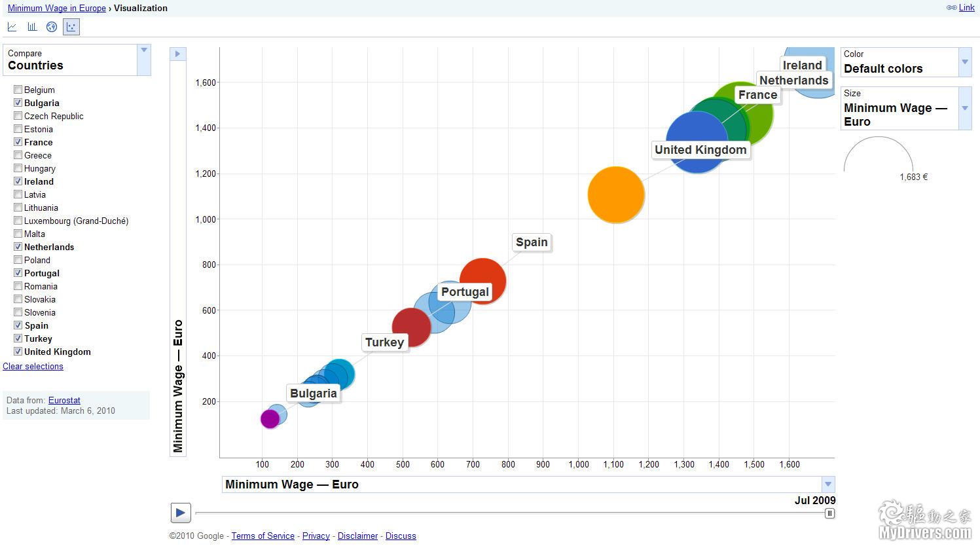Click the chain link icon beside Link

pos(951,8)
